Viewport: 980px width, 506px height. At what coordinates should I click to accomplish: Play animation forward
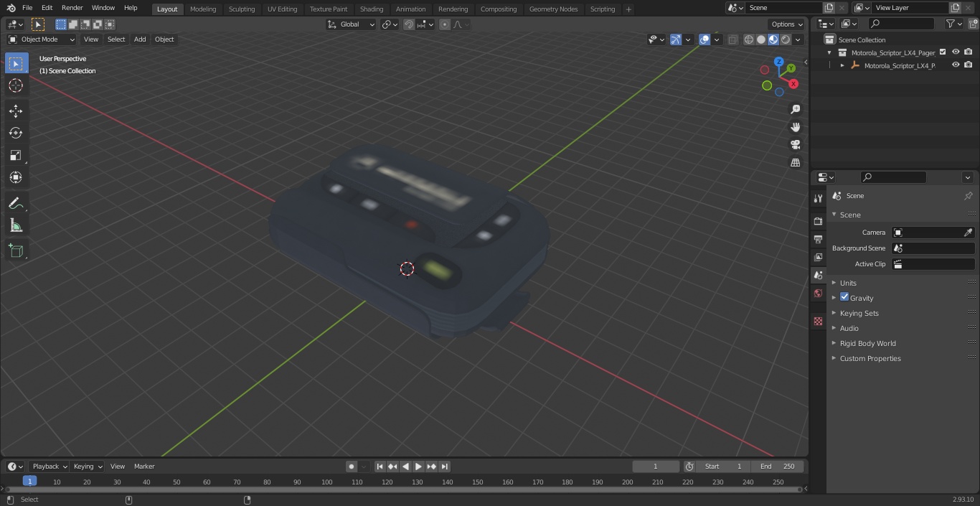point(418,467)
